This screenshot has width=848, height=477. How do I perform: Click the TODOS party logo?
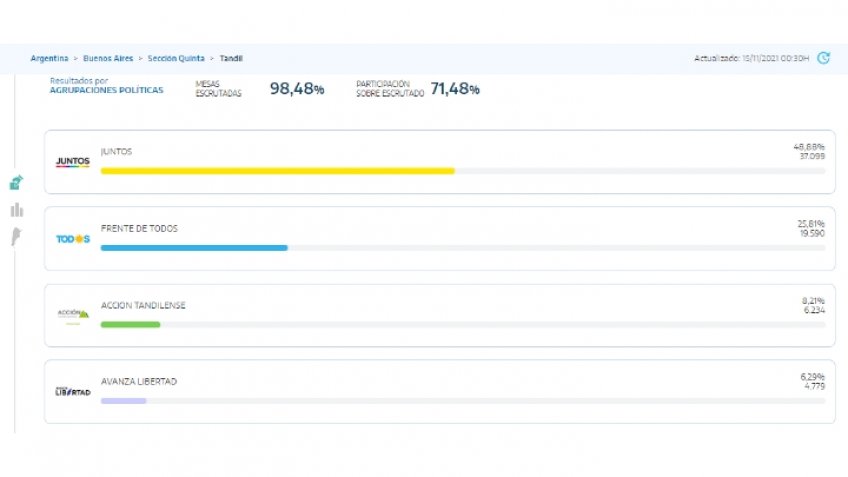pos(73,238)
